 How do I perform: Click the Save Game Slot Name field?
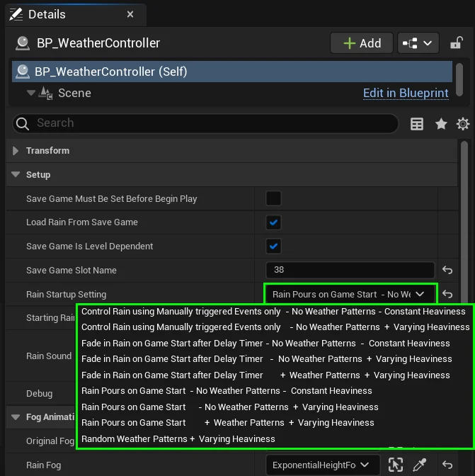point(350,270)
